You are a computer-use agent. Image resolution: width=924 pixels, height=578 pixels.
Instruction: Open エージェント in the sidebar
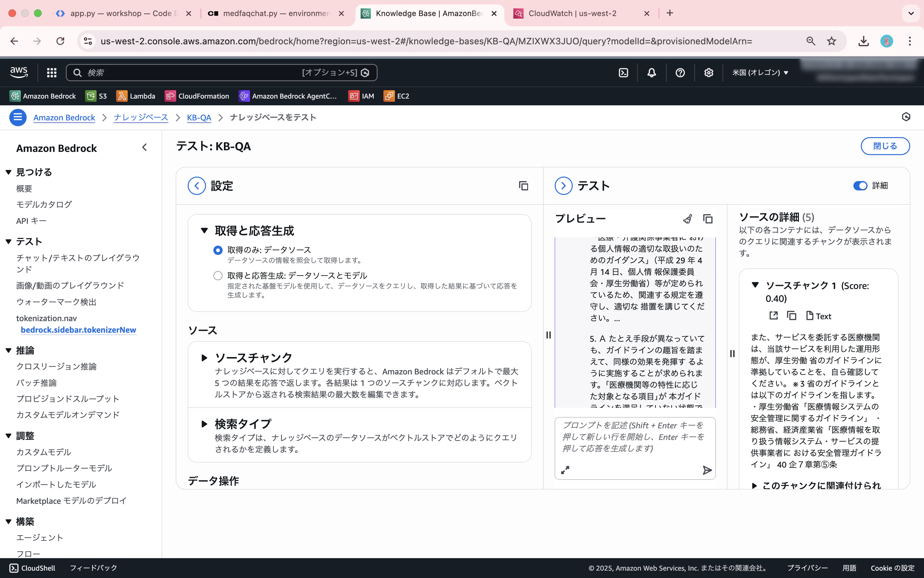pos(40,538)
